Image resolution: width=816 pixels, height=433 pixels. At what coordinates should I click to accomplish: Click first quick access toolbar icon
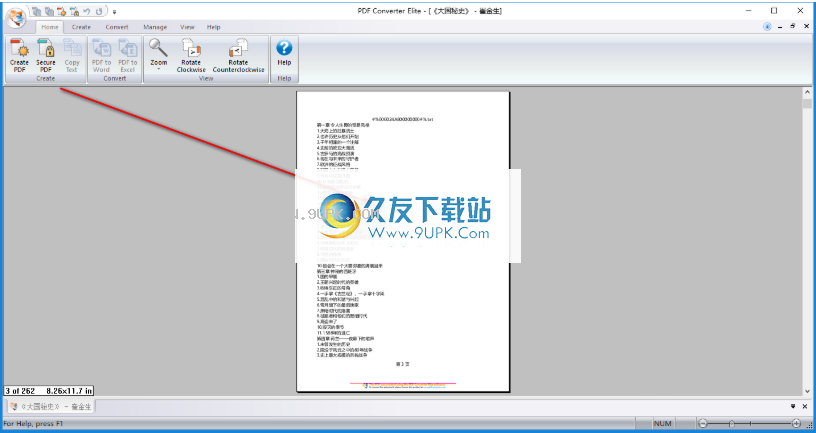coord(36,11)
